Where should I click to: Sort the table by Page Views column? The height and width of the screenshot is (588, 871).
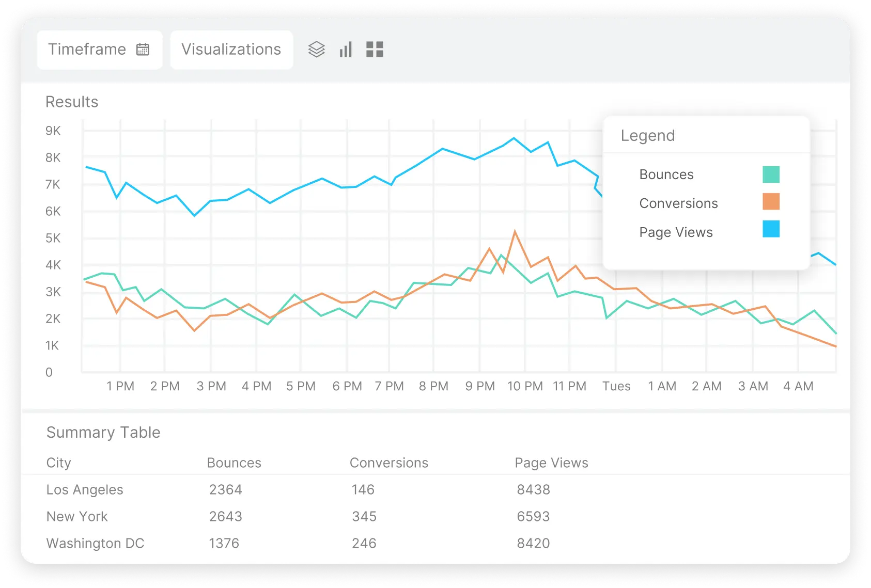coord(551,463)
